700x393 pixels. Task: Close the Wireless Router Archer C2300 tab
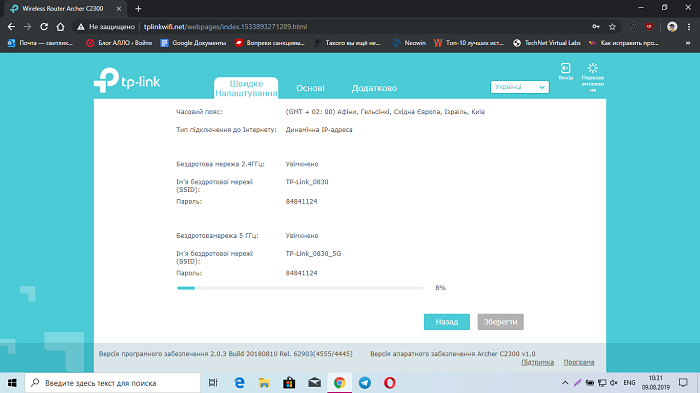[x=119, y=8]
